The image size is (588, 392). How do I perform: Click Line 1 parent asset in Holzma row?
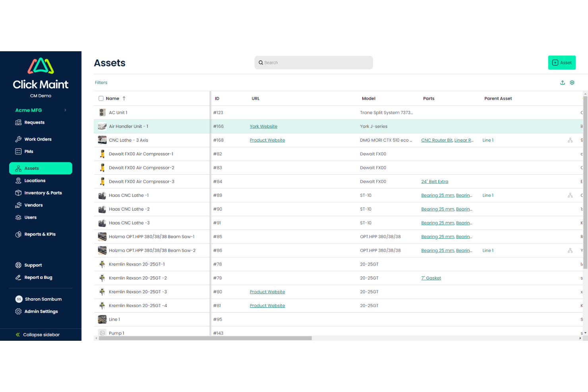coord(488,251)
